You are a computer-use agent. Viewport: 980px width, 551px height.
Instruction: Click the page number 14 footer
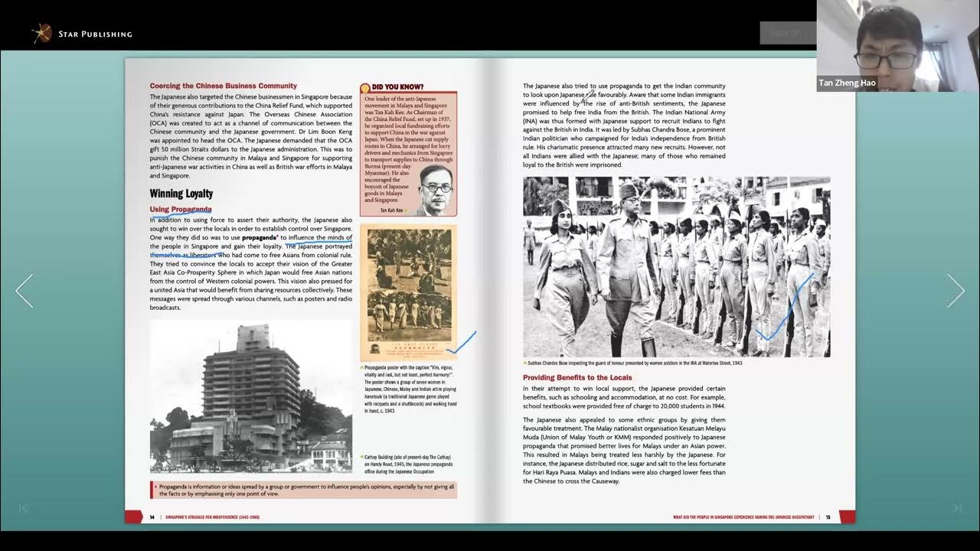(x=152, y=517)
